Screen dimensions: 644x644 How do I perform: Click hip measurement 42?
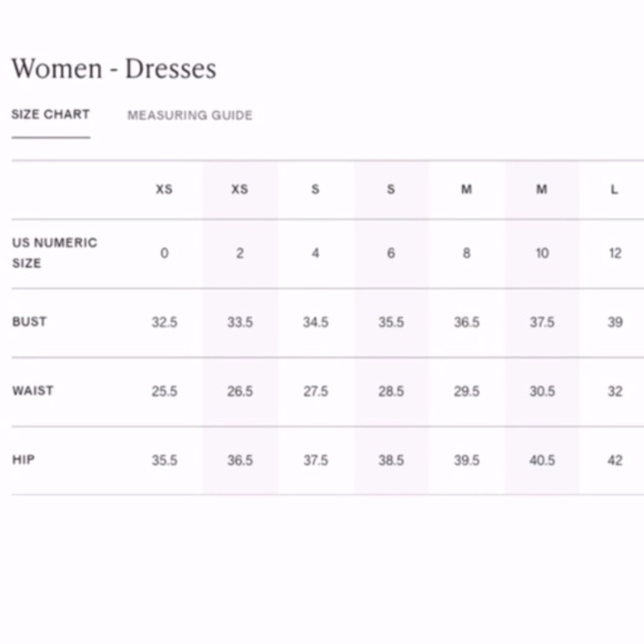615,460
